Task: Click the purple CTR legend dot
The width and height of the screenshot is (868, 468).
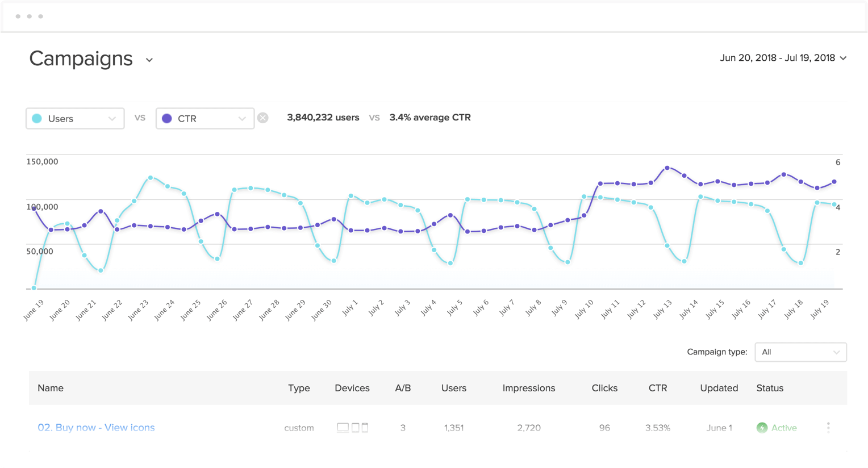Action: click(167, 119)
